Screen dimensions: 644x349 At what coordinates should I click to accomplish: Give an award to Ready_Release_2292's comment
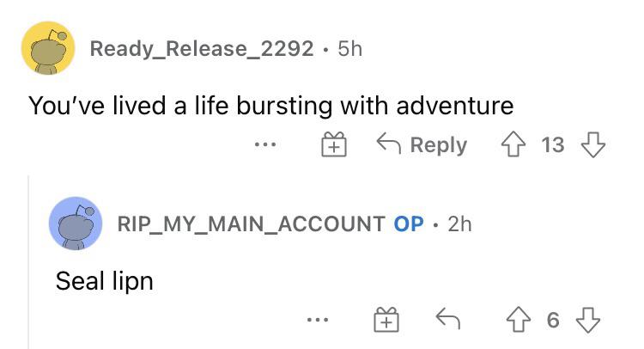333,145
